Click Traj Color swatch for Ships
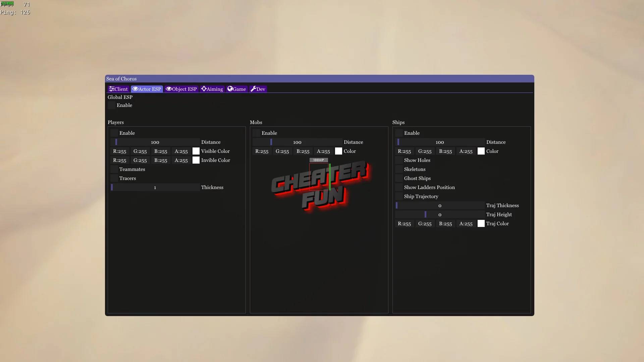 coord(481,224)
